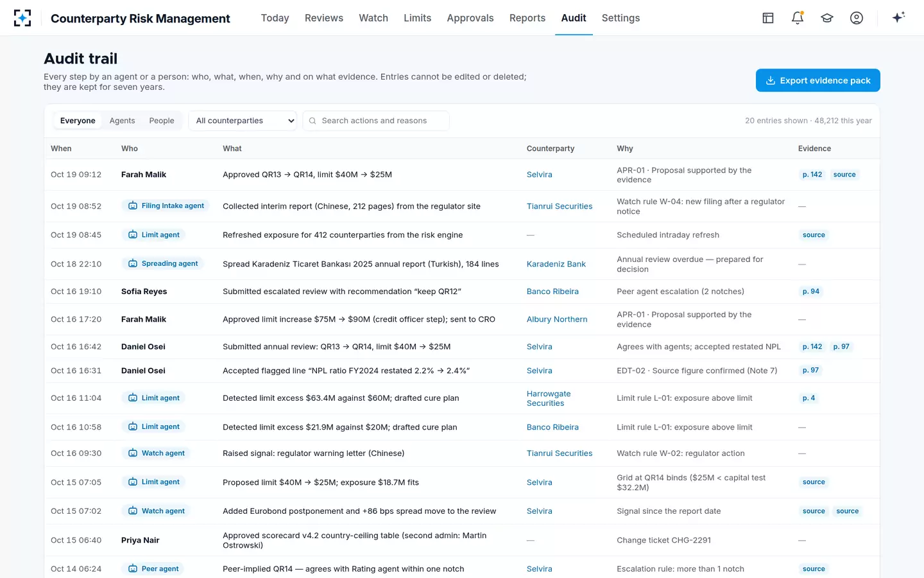This screenshot has height=578, width=924.
Task: Click Watch agent badge at Oct 16 09:30
Action: coord(156,453)
